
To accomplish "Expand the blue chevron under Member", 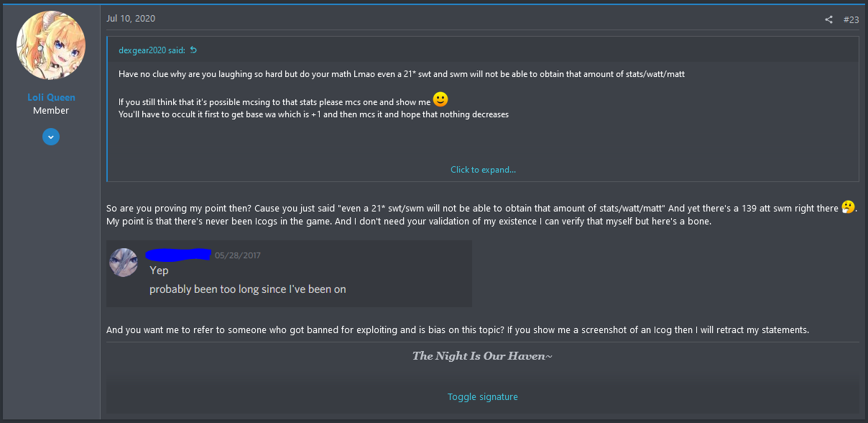I will [x=51, y=137].
